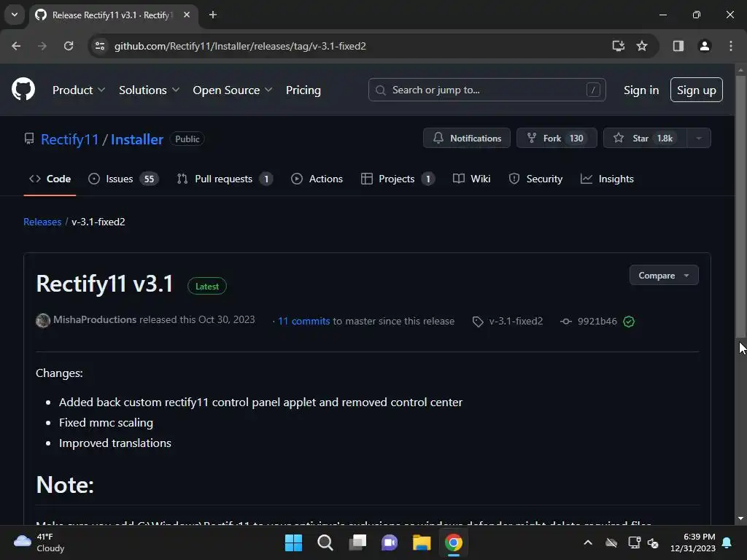Open a new browser tab
Viewport: 747px width, 560px height.
pos(213,15)
